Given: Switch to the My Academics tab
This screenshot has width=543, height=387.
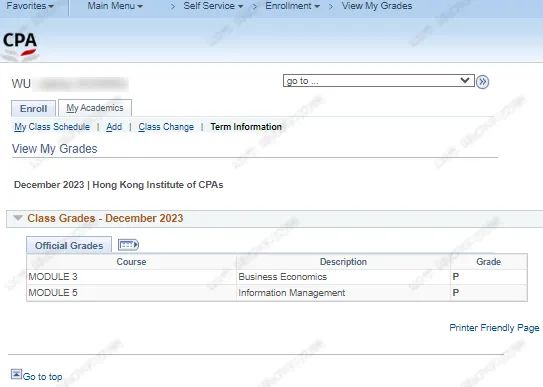Looking at the screenshot, I should coord(95,108).
